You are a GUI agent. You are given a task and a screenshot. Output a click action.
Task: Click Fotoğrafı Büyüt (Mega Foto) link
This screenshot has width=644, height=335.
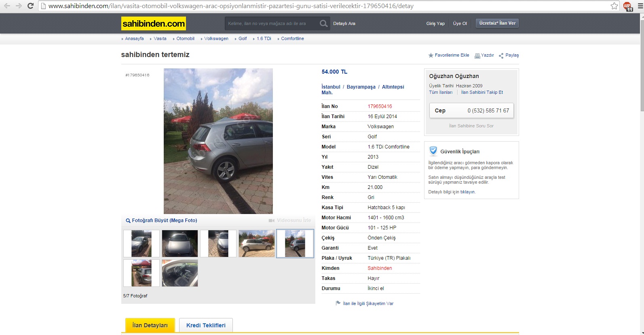tap(165, 221)
